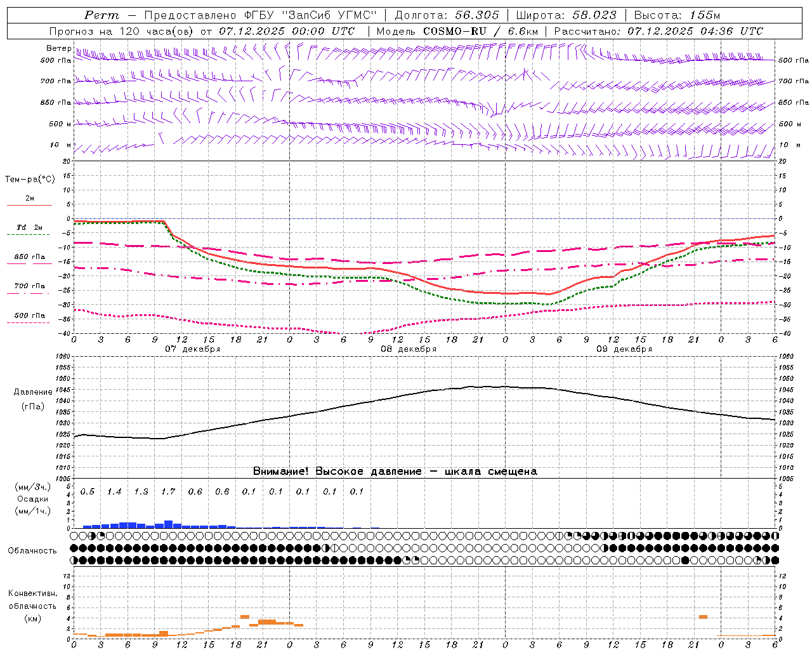The image size is (812, 650).
Task: Click the "Широта: 58.023" field
Action: point(566,15)
